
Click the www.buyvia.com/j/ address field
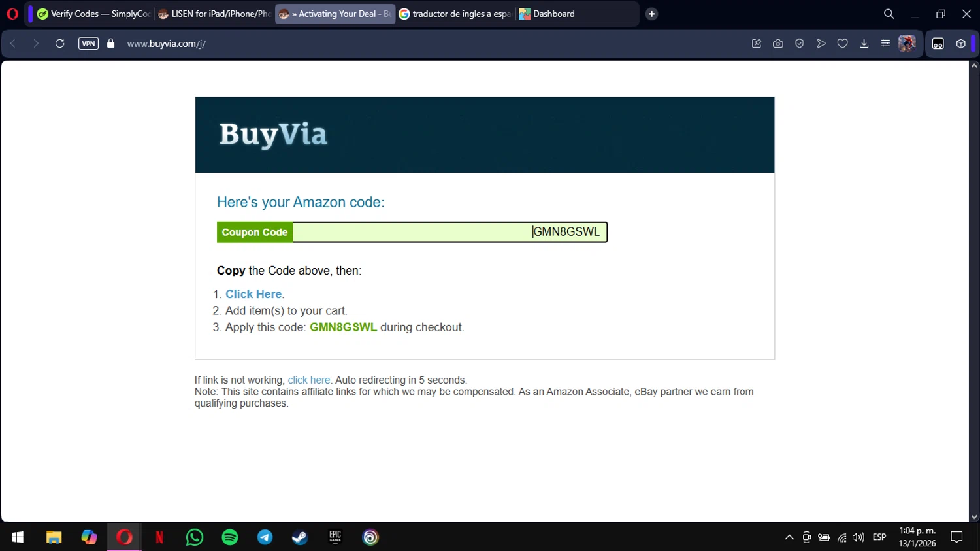pyautogui.click(x=167, y=44)
